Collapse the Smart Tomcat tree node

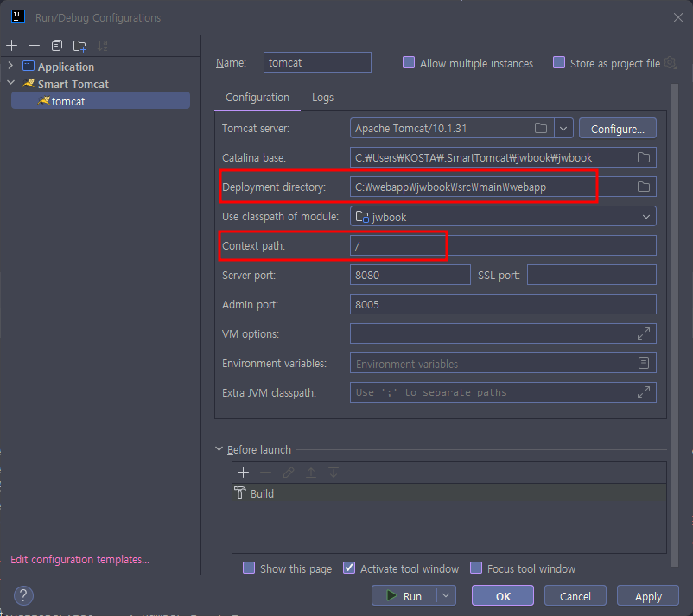(10, 83)
